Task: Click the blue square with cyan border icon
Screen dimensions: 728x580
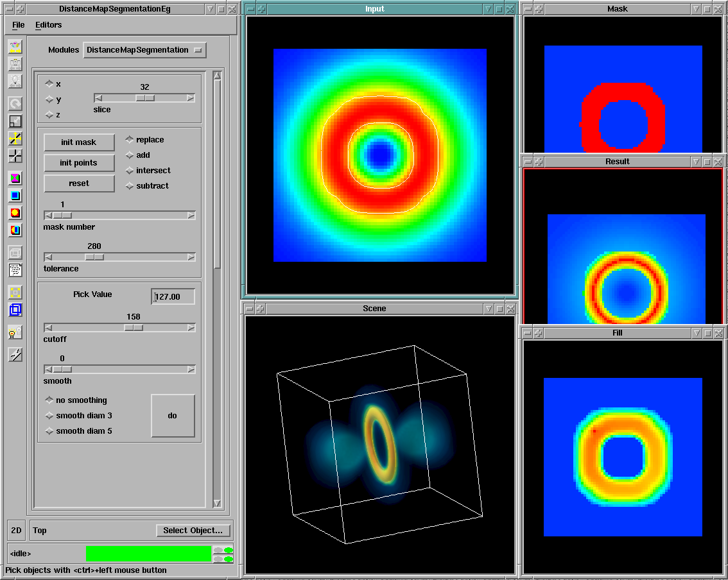Action: tap(15, 196)
